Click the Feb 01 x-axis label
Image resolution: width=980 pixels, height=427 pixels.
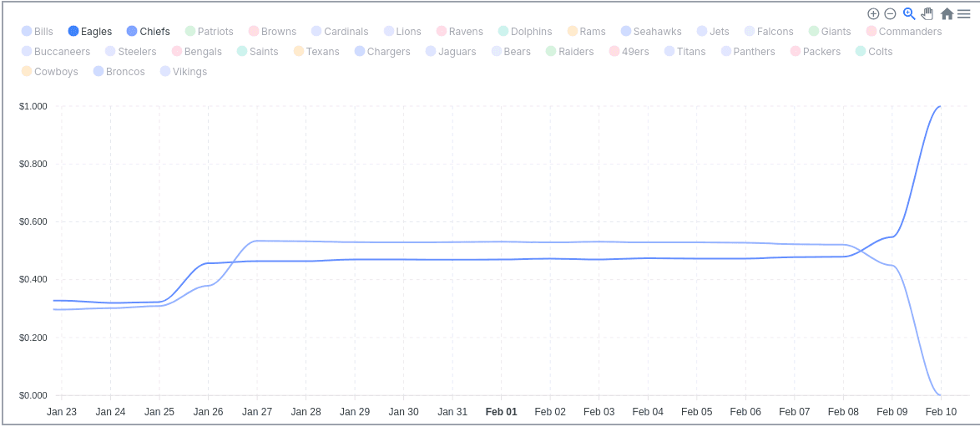pos(501,412)
